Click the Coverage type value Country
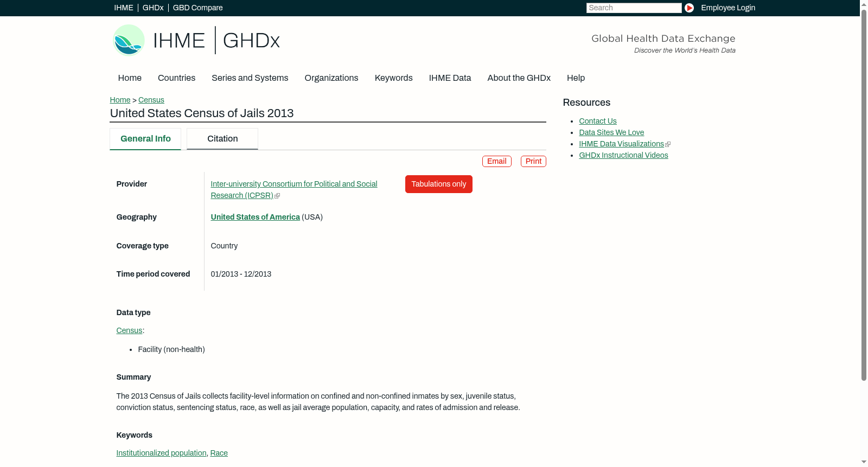868x467 pixels. [224, 246]
